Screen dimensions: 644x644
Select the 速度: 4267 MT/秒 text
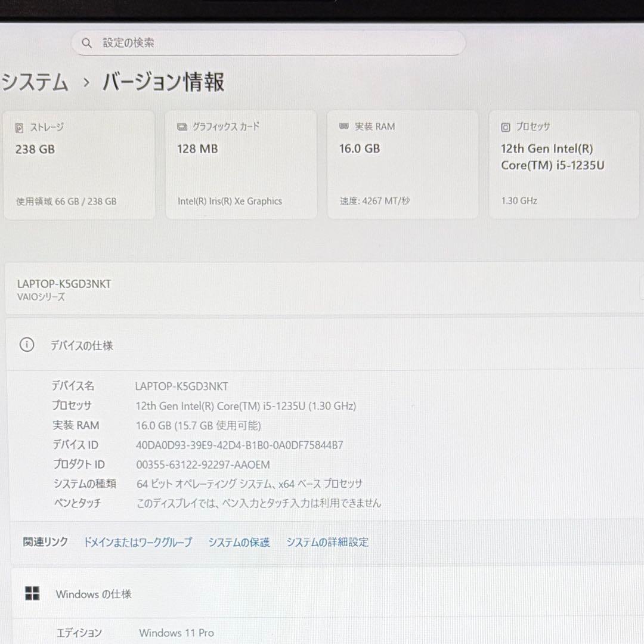click(x=374, y=201)
